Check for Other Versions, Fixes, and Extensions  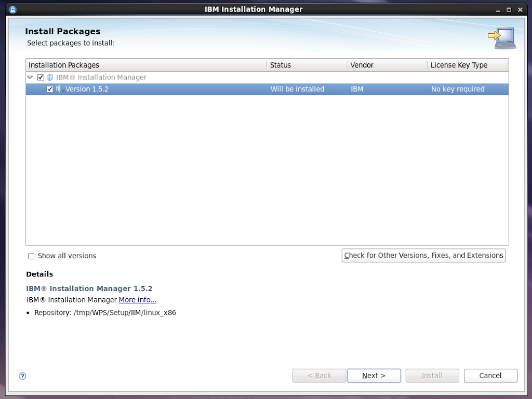(x=423, y=256)
